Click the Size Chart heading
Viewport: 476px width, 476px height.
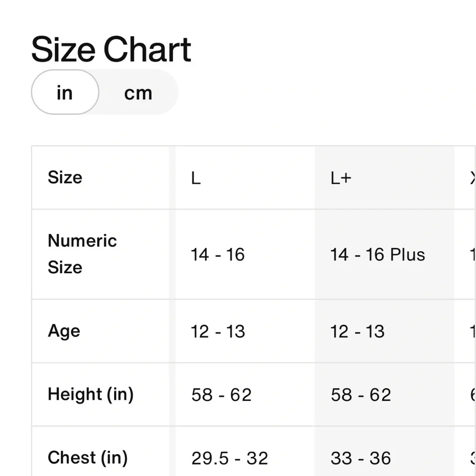111,49
